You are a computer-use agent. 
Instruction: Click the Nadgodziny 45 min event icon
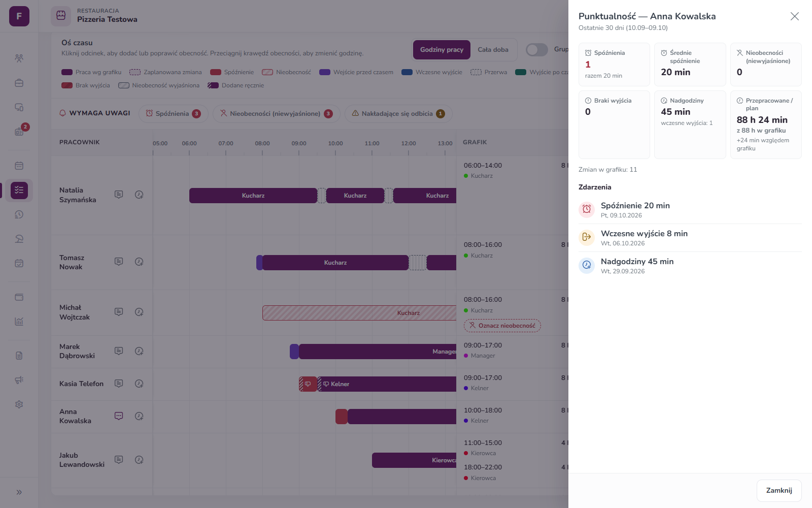click(587, 265)
